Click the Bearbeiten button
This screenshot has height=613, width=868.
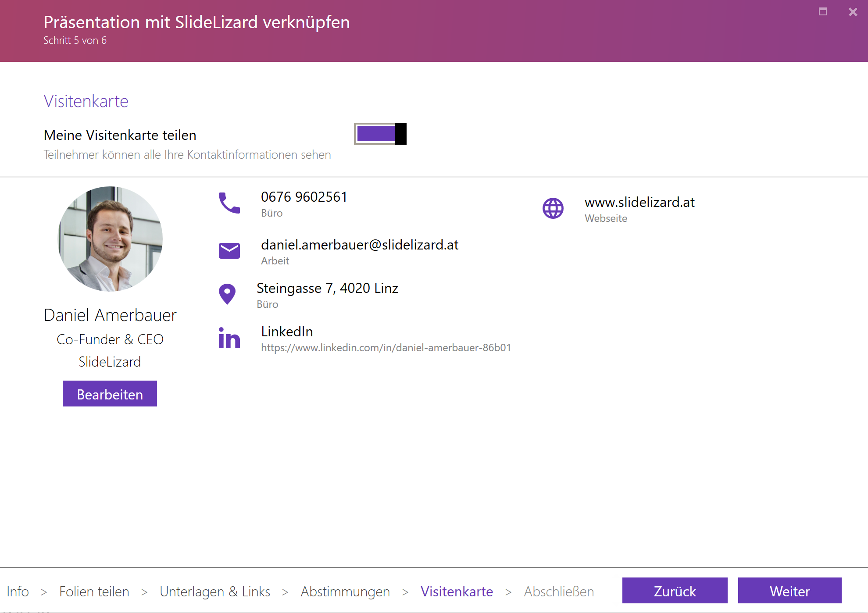pos(110,394)
